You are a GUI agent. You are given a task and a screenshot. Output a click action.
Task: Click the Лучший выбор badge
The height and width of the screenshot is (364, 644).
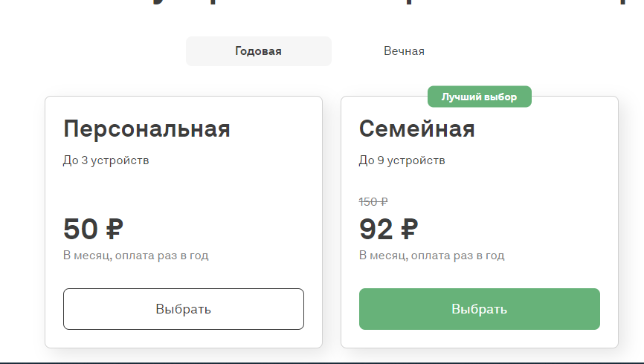[x=479, y=97]
